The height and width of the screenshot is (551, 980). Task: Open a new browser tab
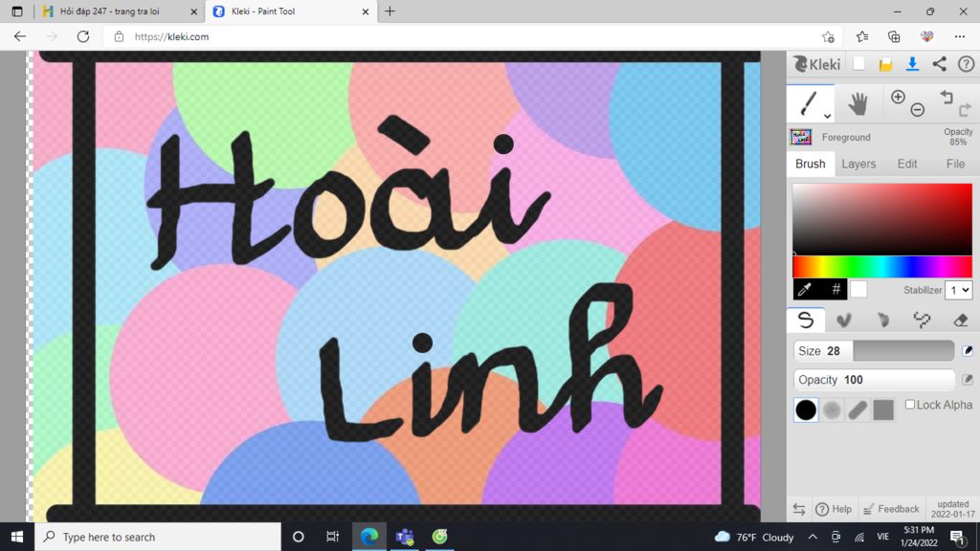tap(390, 11)
